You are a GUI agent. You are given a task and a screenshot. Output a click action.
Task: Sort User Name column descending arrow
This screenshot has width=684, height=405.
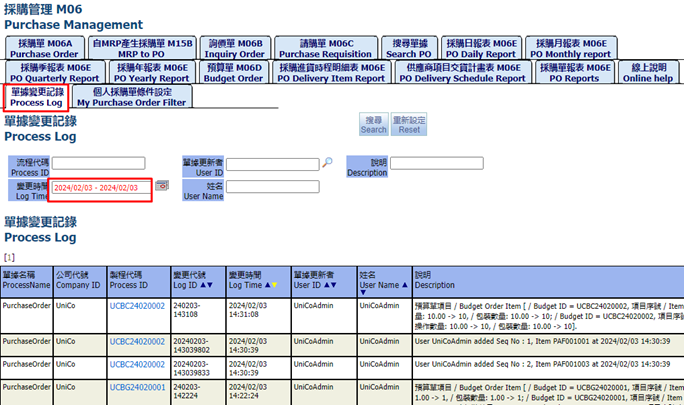[363, 292]
